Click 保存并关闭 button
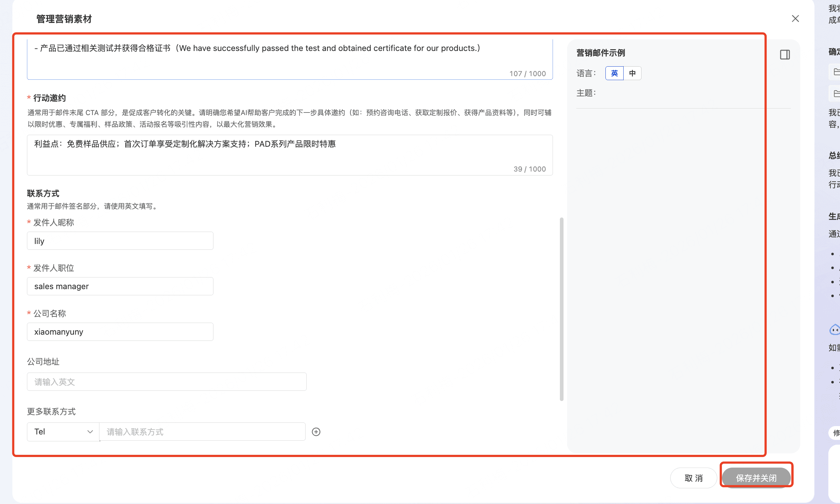This screenshot has width=840, height=504. coord(756,478)
